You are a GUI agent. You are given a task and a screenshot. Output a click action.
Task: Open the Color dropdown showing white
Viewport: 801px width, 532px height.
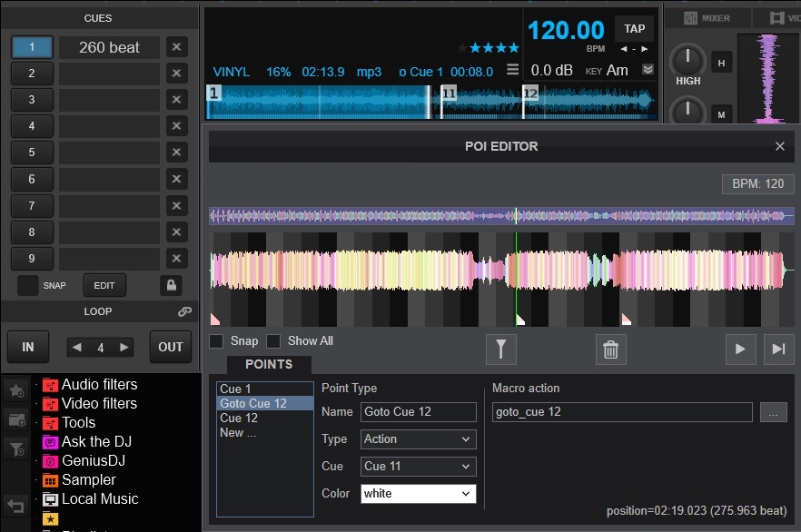click(418, 494)
